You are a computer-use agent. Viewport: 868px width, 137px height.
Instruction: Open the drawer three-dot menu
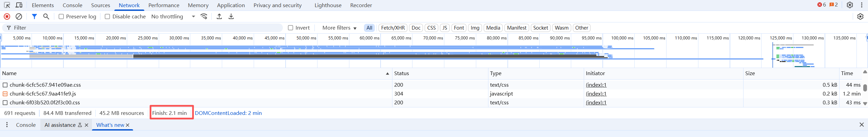tap(7, 125)
